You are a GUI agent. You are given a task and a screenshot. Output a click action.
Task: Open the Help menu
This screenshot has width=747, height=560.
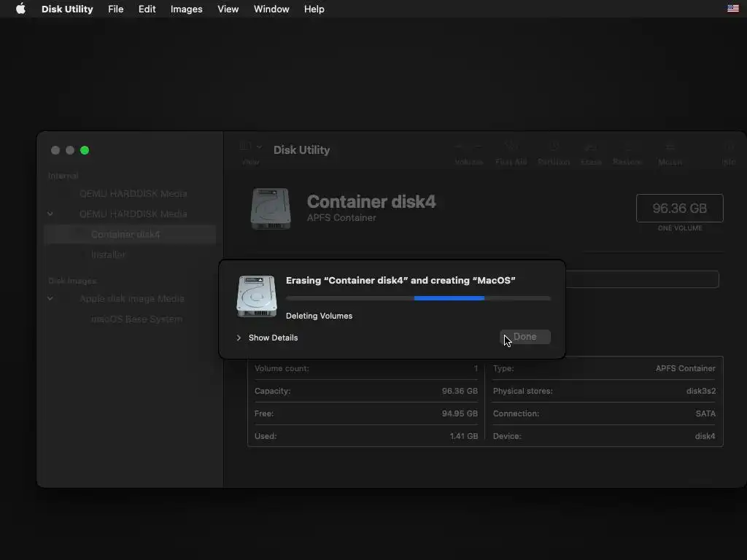[x=314, y=9]
